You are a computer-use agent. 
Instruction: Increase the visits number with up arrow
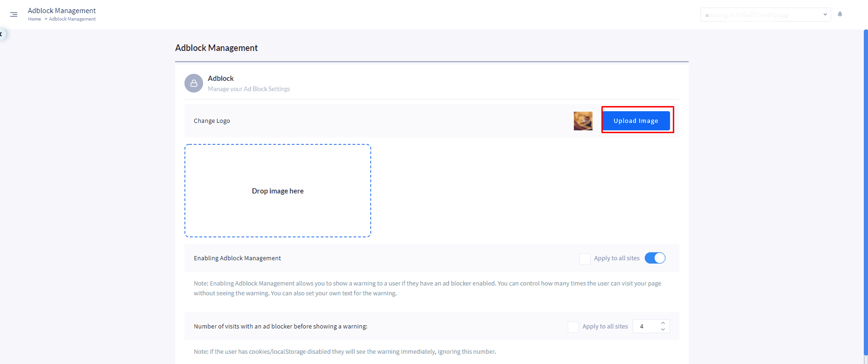(x=663, y=323)
